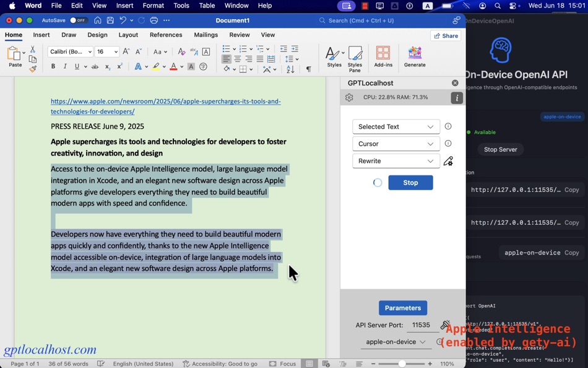Viewport: 588px width, 368px height.
Task: Open the Review ribbon tab
Action: coord(240,35)
